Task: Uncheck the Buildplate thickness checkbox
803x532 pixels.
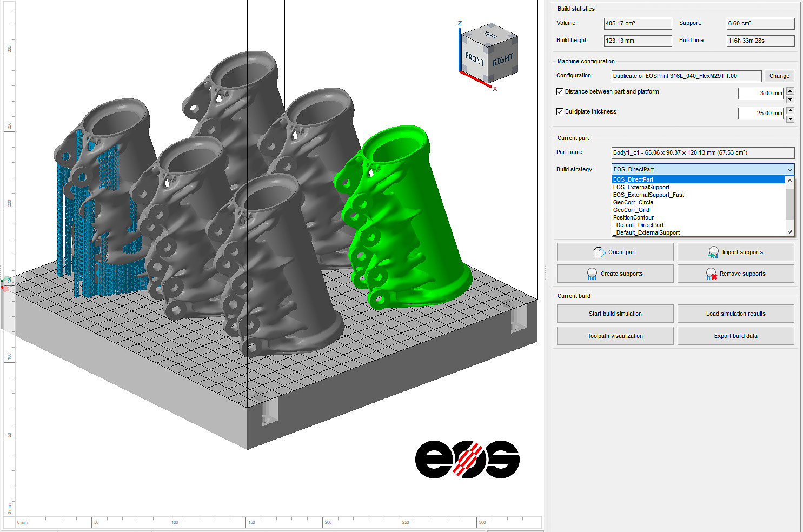Action: (x=560, y=112)
